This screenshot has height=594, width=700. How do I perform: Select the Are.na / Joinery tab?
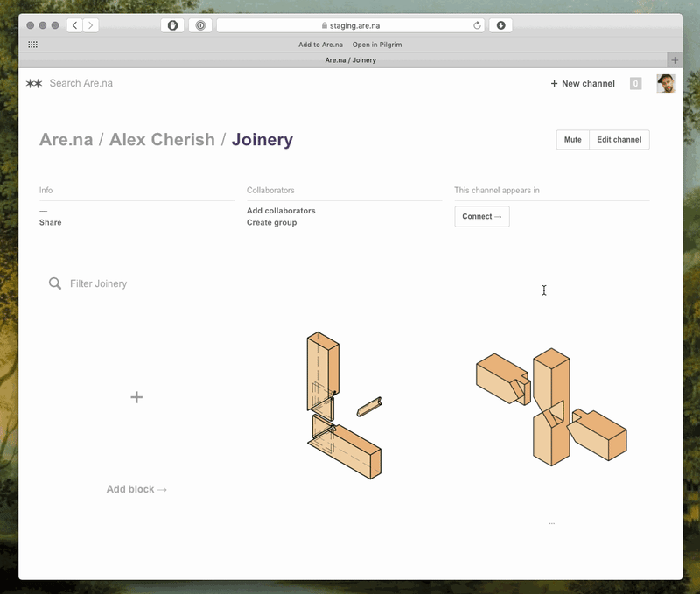click(x=351, y=60)
